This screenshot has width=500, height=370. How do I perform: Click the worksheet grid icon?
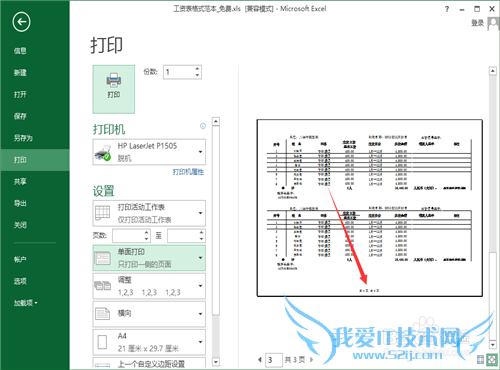(102, 213)
